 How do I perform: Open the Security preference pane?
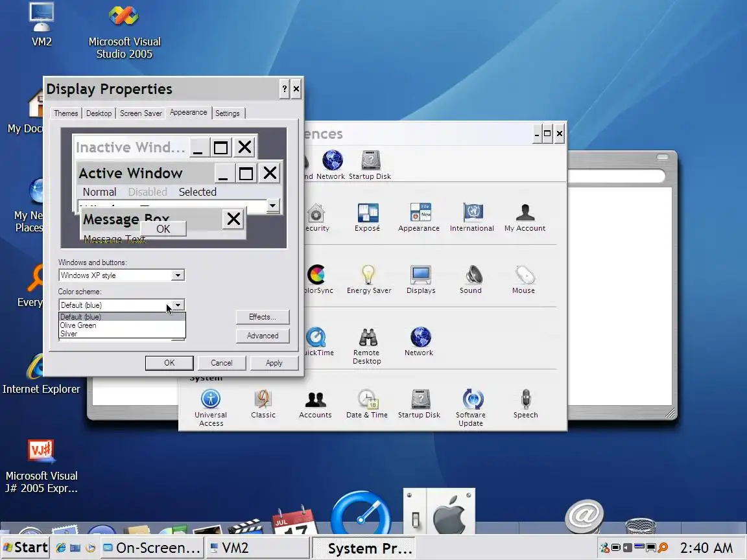click(x=317, y=217)
